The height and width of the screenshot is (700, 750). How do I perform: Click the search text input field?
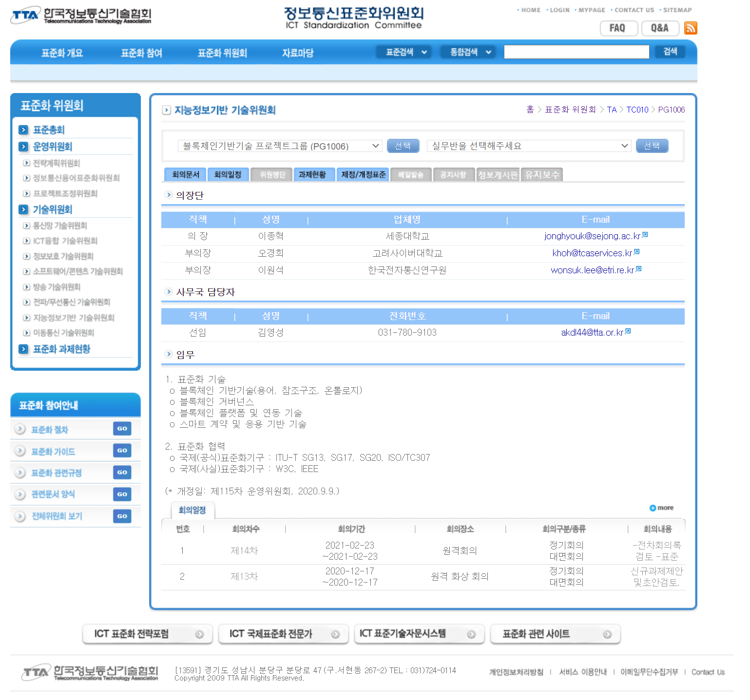(576, 52)
